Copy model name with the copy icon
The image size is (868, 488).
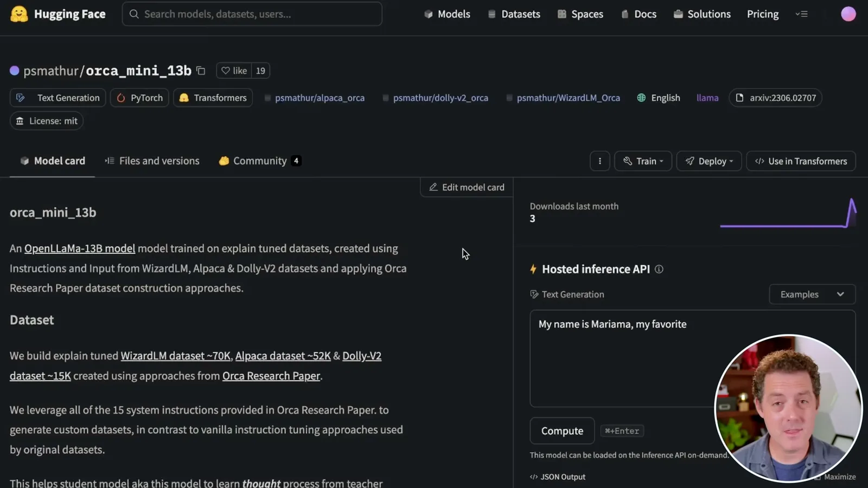tap(201, 70)
